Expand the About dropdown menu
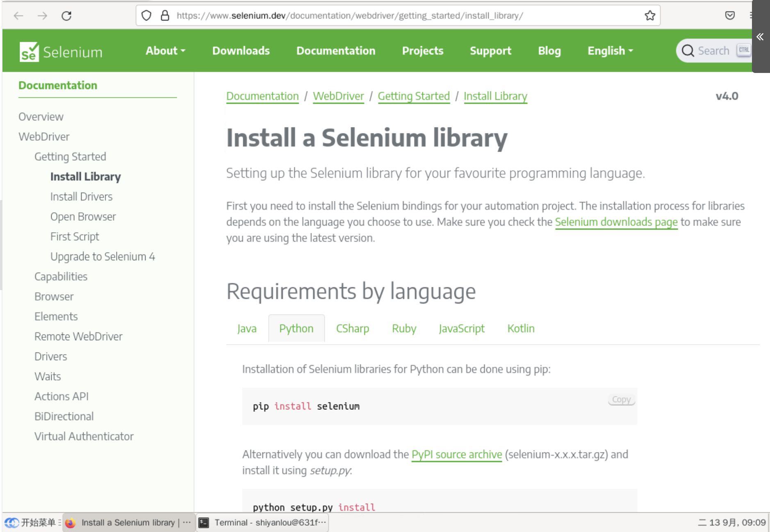This screenshot has height=532, width=770. click(166, 51)
